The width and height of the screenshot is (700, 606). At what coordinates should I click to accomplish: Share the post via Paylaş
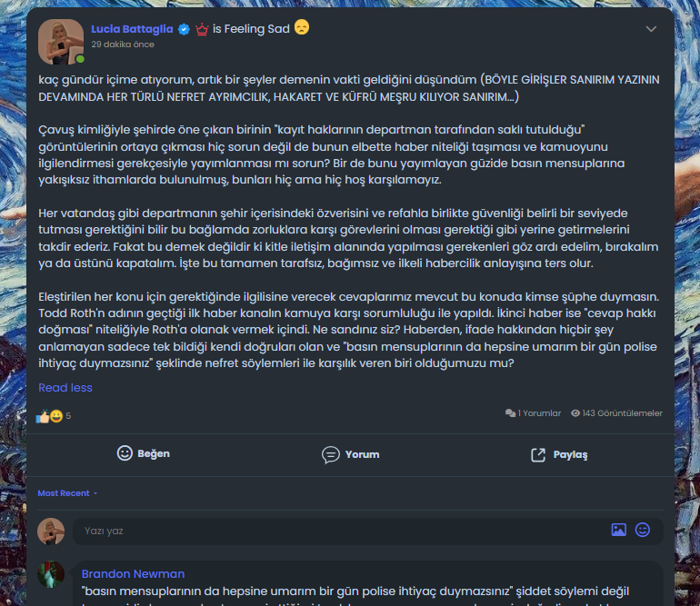559,454
